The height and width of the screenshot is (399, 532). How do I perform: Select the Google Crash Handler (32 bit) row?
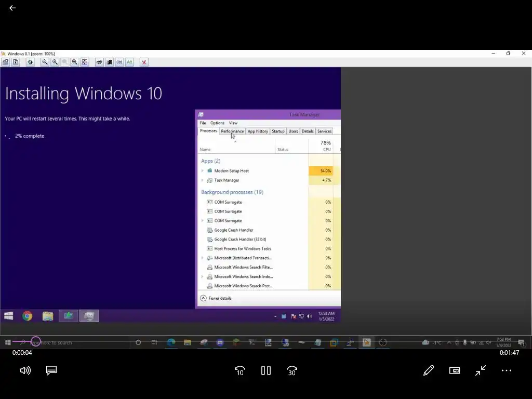coord(269,239)
